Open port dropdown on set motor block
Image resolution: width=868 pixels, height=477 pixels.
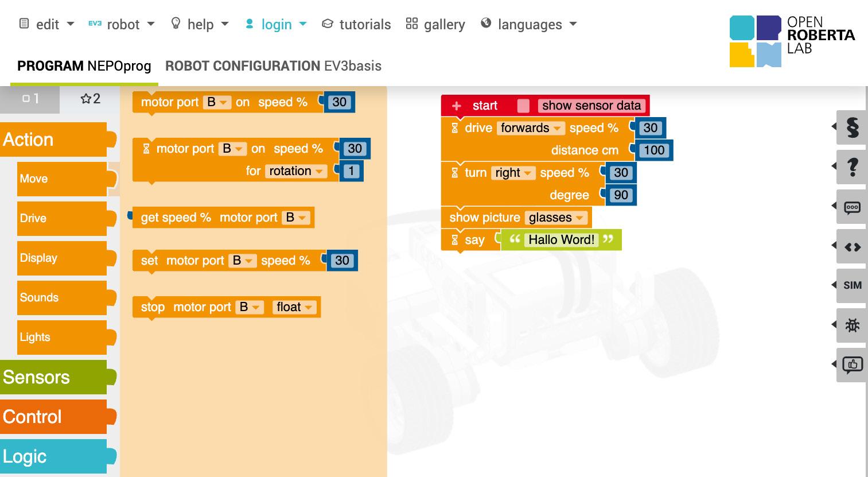coord(242,261)
